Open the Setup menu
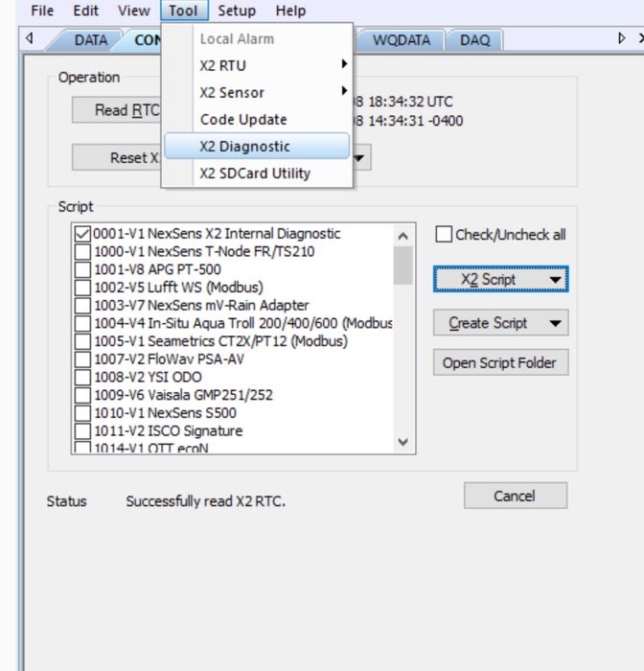Image resolution: width=644 pixels, height=671 pixels. click(237, 11)
